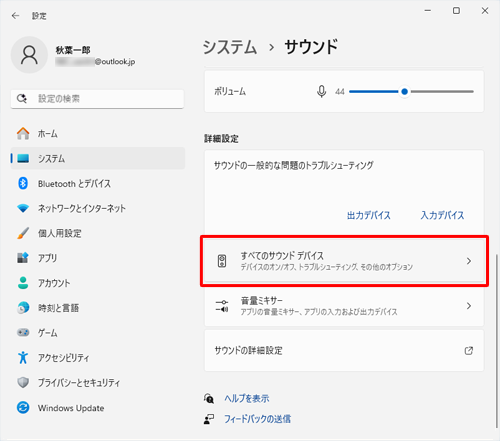Click the アカウント person icon

(x=23, y=283)
